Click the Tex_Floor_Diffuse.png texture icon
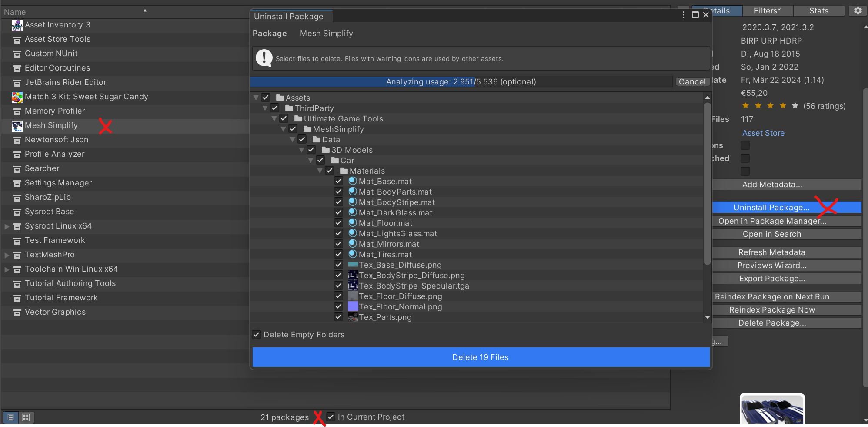 (353, 296)
